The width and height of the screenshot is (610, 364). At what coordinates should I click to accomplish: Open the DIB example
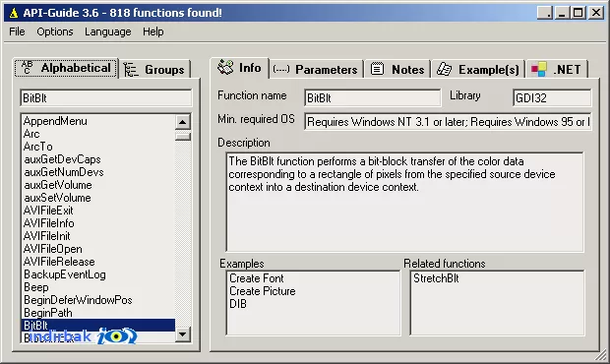(x=238, y=304)
